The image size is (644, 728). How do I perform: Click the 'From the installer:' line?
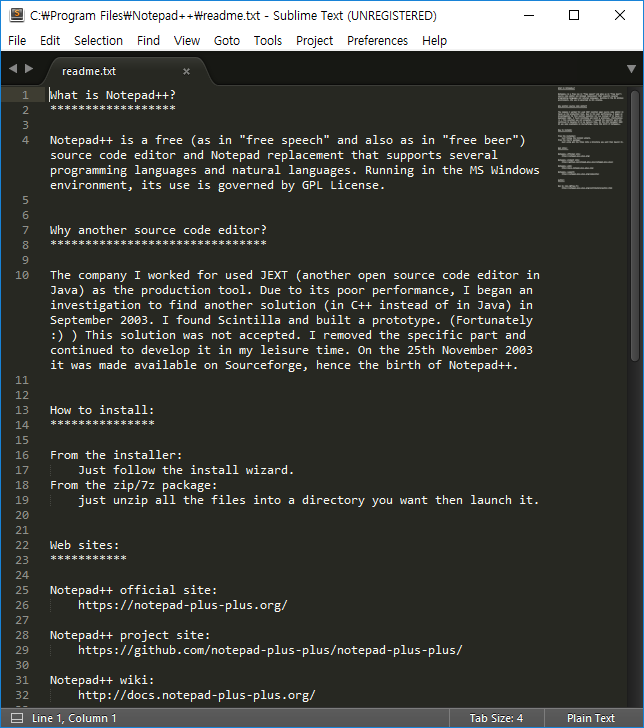coord(116,455)
